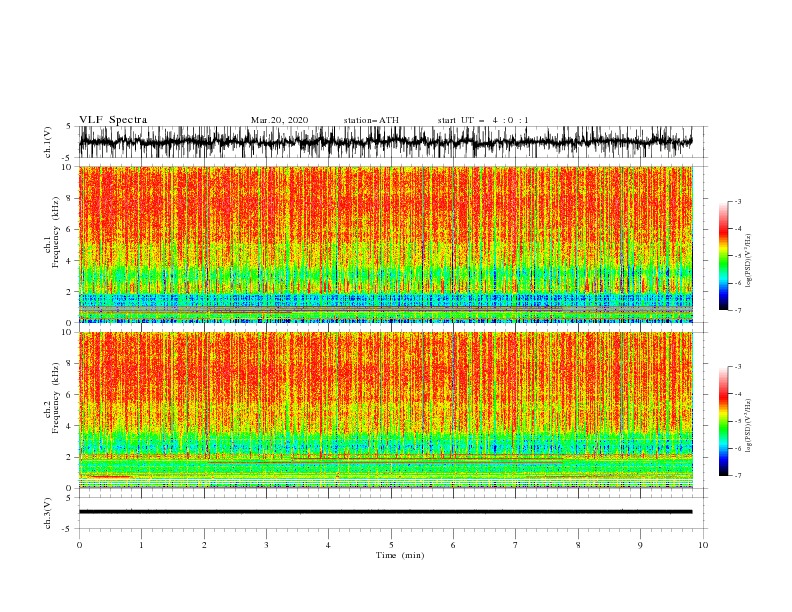Click time-axis tick label "5"
This screenshot has width=792, height=612.
(391, 545)
